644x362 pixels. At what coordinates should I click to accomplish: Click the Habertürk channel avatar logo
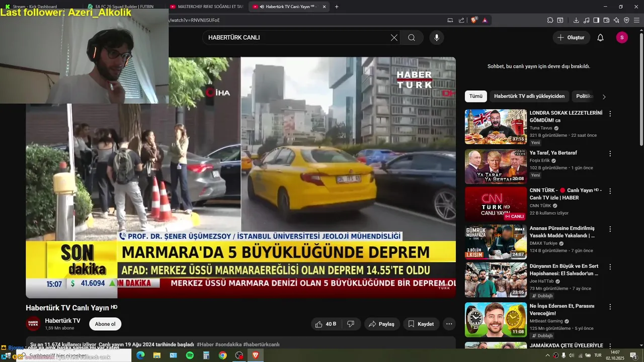pyautogui.click(x=33, y=324)
